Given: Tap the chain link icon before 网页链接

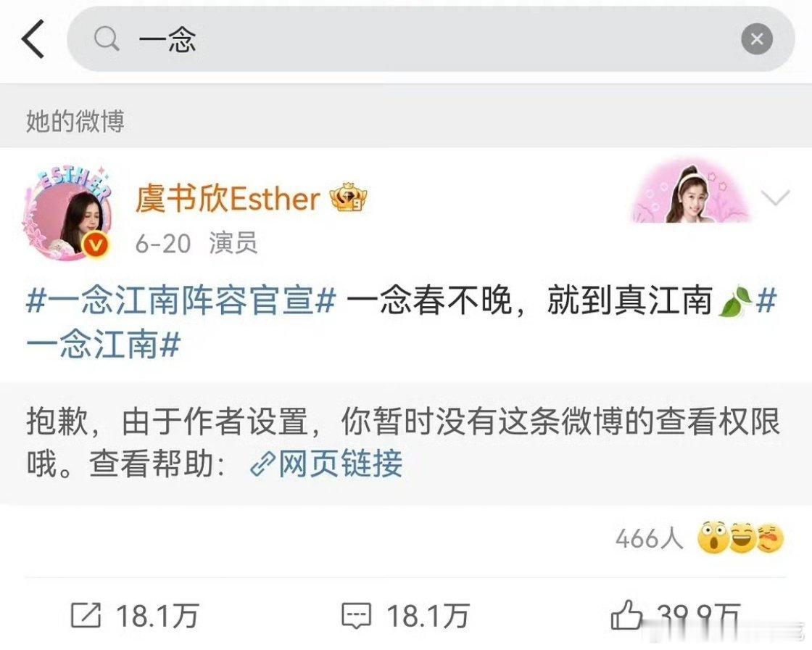Looking at the screenshot, I should (x=263, y=464).
